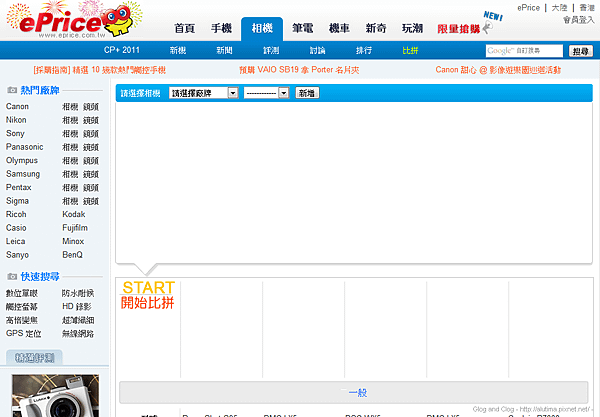The image size is (600, 417).
Task: Select the 觸控螢幕 quick search
Action: (22, 307)
